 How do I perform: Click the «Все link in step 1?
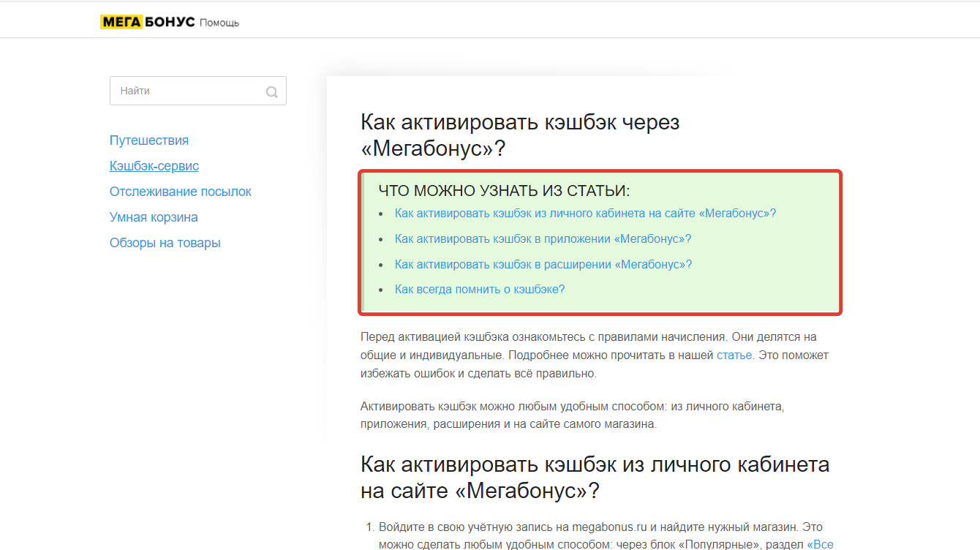820,544
